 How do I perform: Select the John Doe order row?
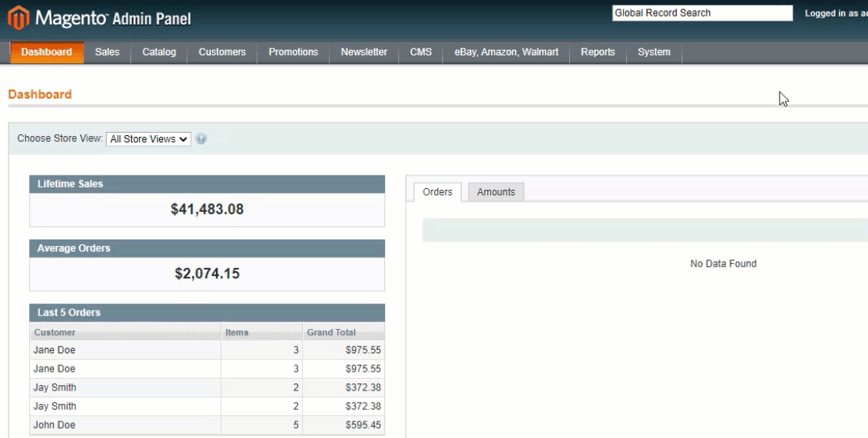pyautogui.click(x=207, y=425)
